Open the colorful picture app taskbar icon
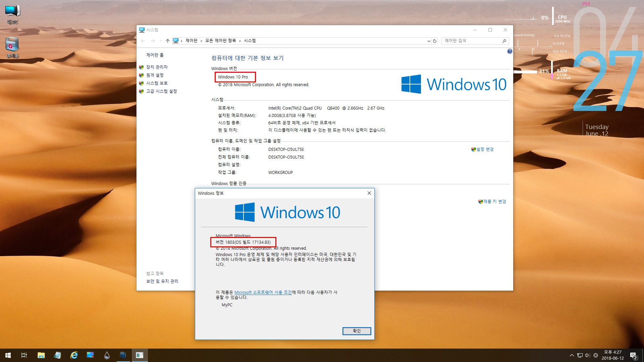644x362 pixels. [90, 355]
